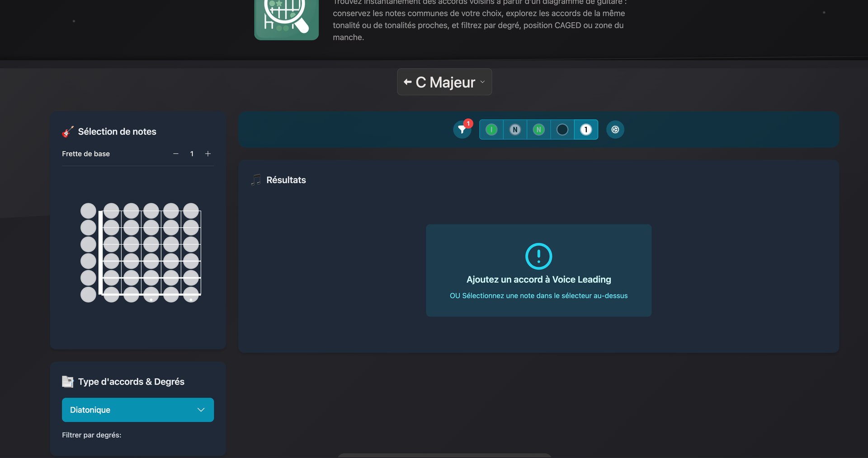The width and height of the screenshot is (868, 458).
Task: Toggle the bottom-right dotted fretboard note
Action: (191, 294)
